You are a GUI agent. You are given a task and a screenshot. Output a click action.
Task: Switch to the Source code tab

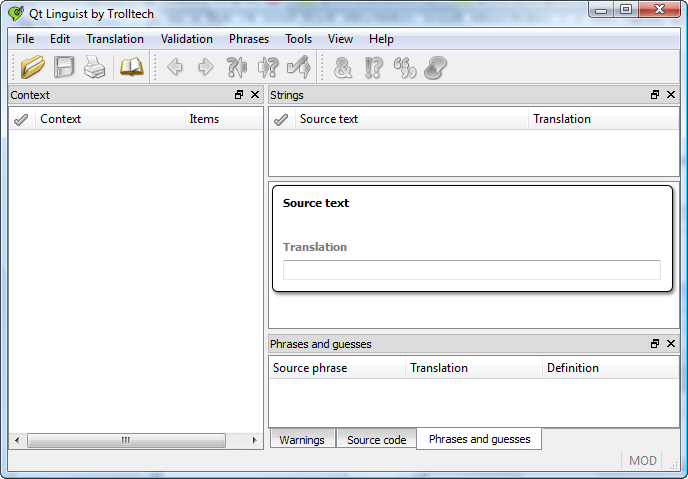pyautogui.click(x=376, y=440)
